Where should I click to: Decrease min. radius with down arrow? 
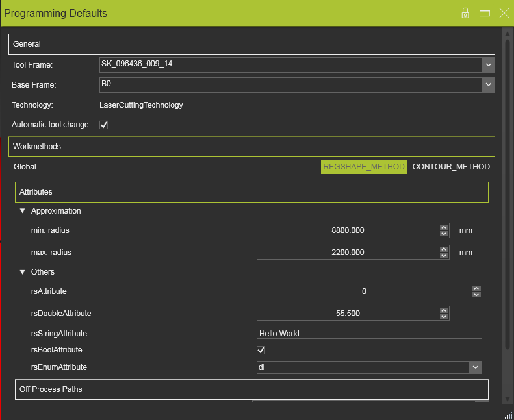(444, 234)
